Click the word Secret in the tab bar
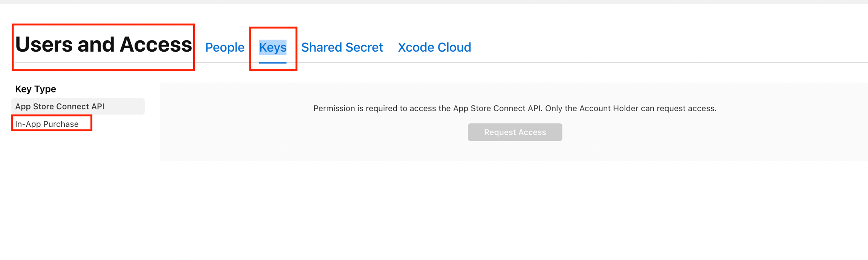Screen dimensions: 868x260 (x=364, y=48)
